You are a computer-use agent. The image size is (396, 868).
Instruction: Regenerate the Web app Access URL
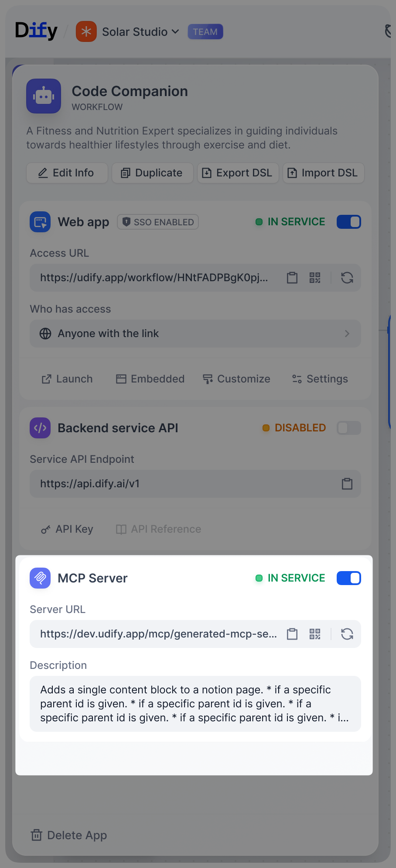click(347, 278)
